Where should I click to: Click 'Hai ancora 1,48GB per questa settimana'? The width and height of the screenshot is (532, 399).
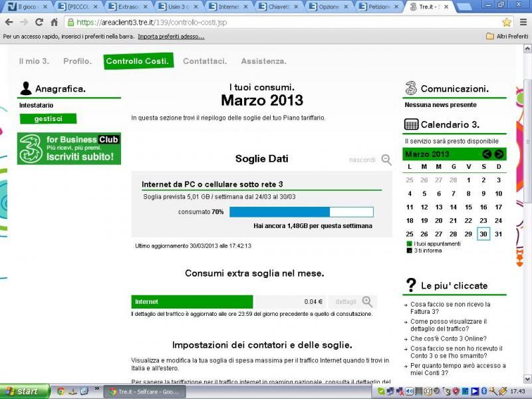(313, 226)
